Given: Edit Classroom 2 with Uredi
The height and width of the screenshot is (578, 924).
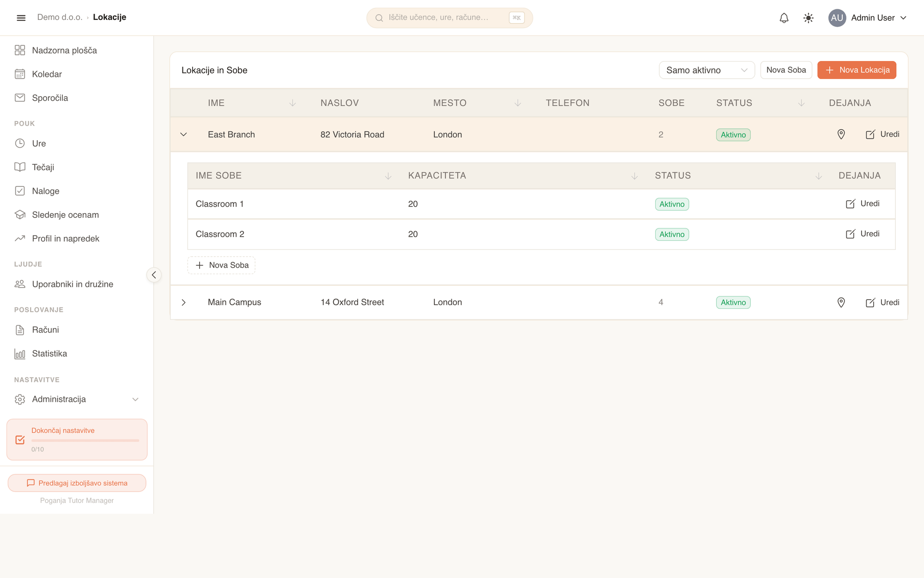Looking at the screenshot, I should coord(863,234).
